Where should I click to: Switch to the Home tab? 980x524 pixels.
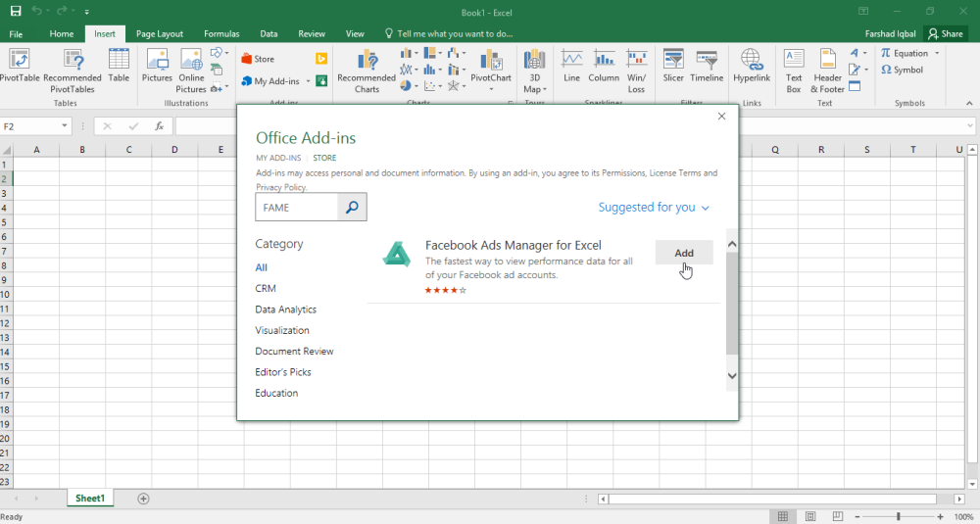point(61,33)
